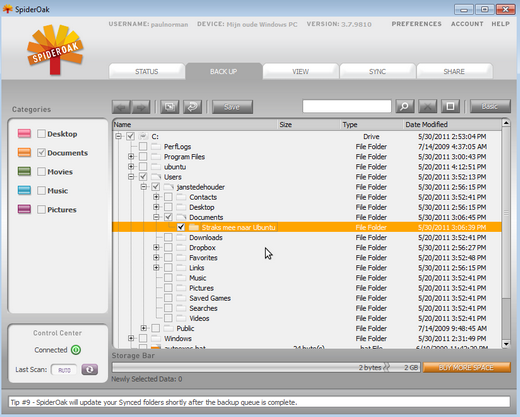The height and width of the screenshot is (417, 520).
Task: Check the Program Files folder checkbox
Action: pos(143,157)
